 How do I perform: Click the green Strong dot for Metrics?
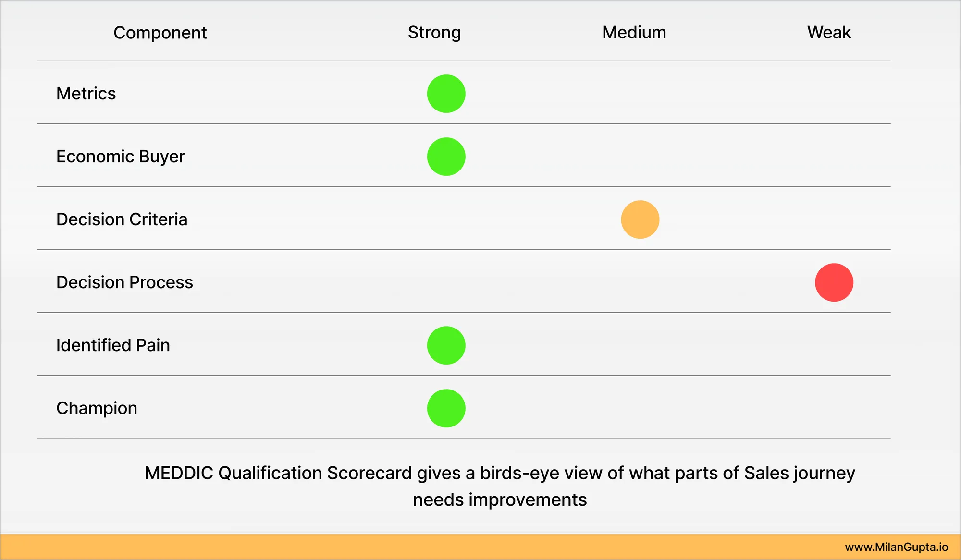tap(446, 94)
